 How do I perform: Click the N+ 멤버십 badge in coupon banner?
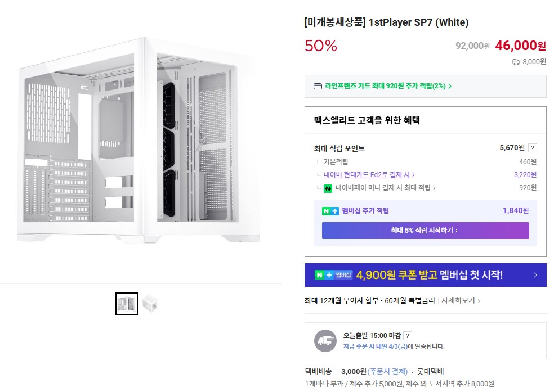(x=333, y=275)
